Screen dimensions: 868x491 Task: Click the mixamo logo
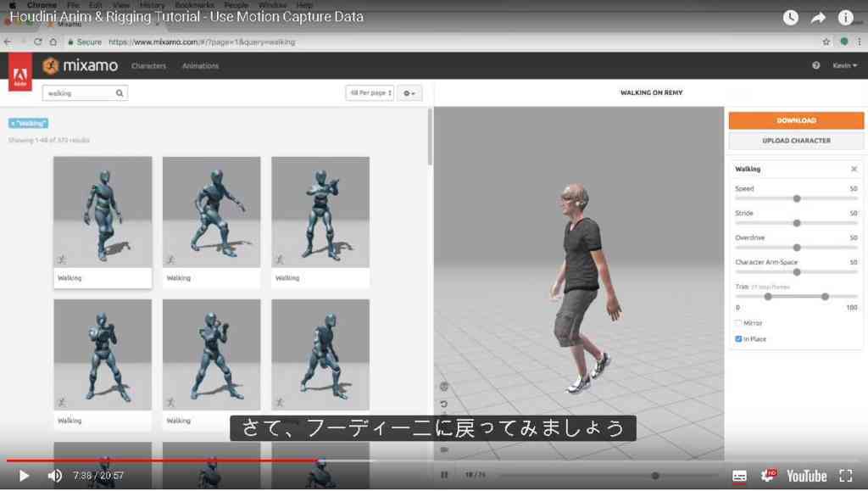pyautogui.click(x=81, y=65)
